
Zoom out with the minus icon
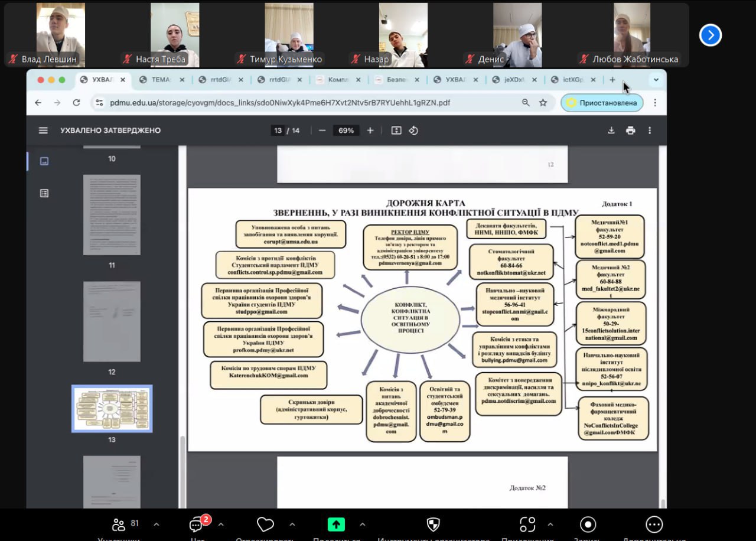pos(322,131)
